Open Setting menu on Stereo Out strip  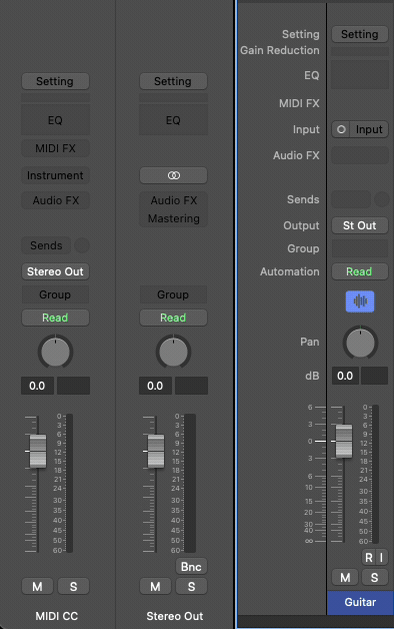(x=173, y=81)
